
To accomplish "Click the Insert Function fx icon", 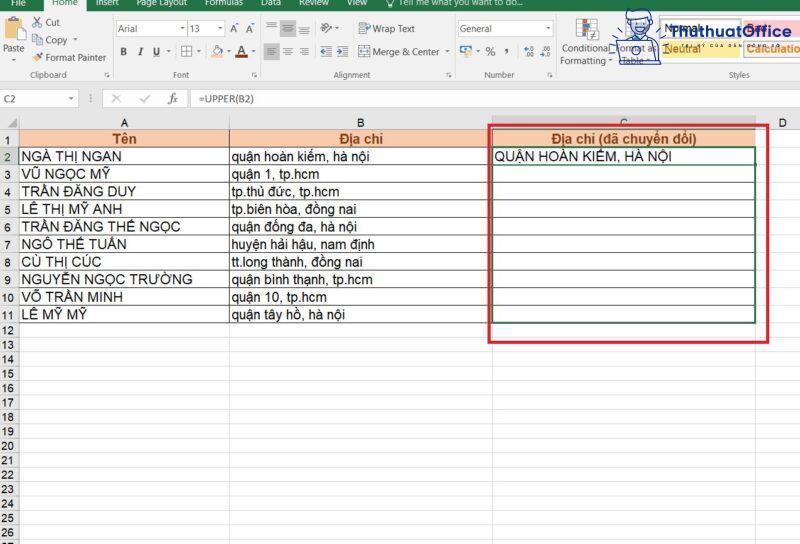I will coord(173,98).
